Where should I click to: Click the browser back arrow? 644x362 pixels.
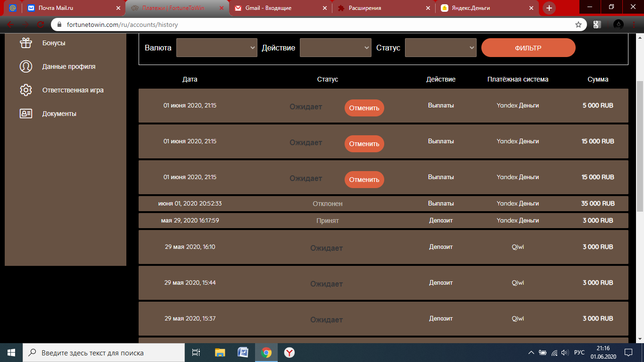11,25
